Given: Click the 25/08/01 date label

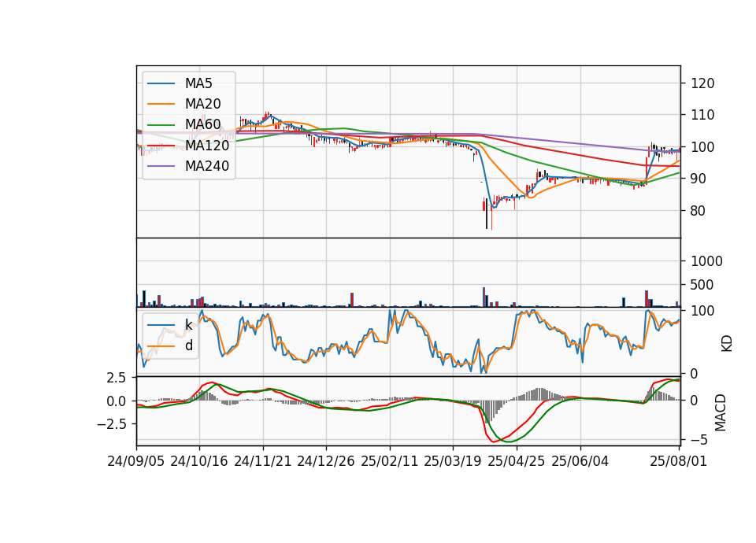Looking at the screenshot, I should [x=678, y=461].
